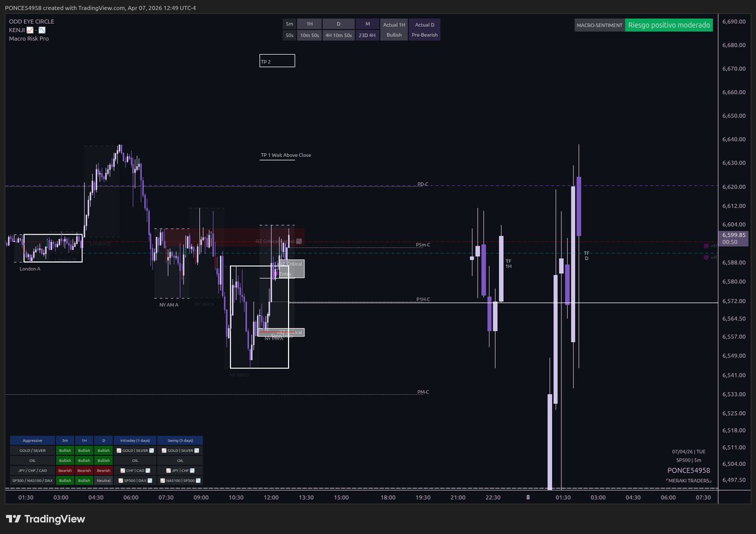The width and height of the screenshot is (756, 534).
Task: Click the Bullish cell under Actual 1H
Action: tap(394, 35)
